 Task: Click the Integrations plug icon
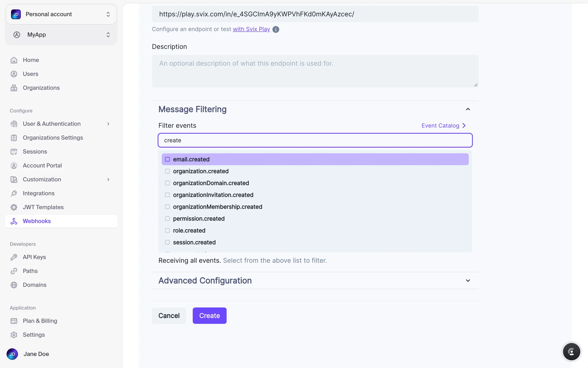(x=14, y=194)
